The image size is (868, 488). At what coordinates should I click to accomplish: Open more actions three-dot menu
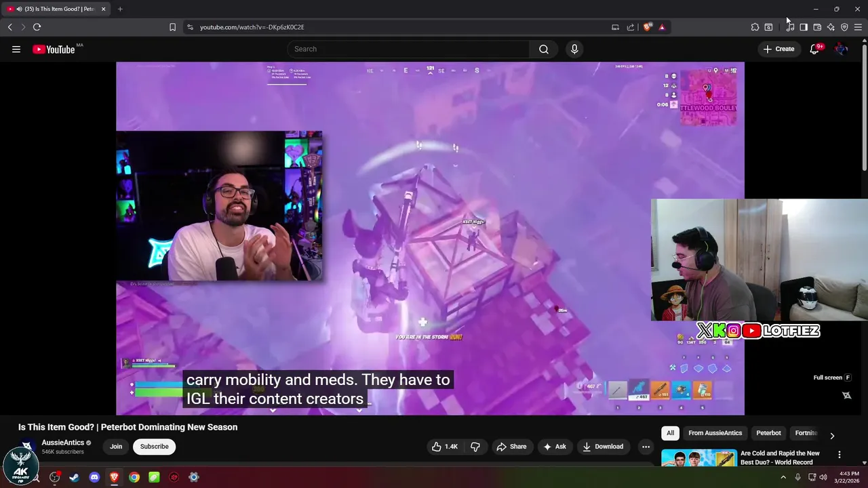pyautogui.click(x=646, y=447)
